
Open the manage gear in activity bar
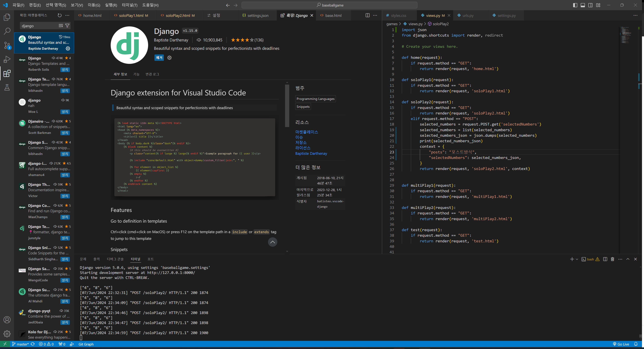click(x=7, y=333)
